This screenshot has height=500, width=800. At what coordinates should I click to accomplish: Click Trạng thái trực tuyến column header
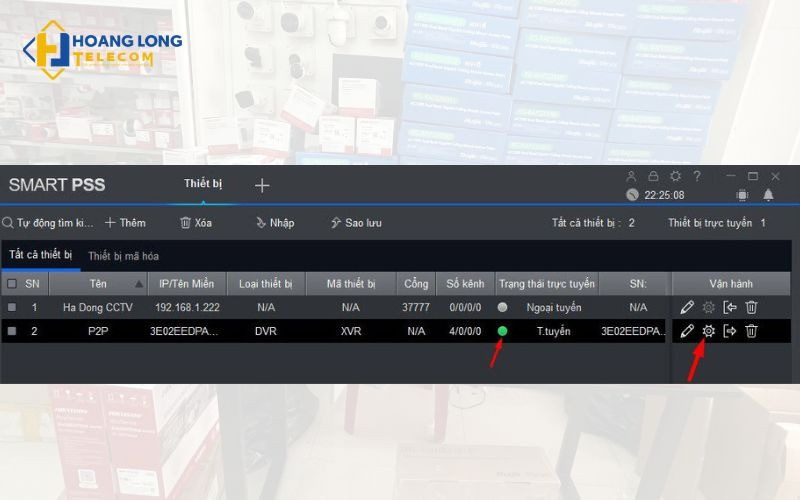click(x=547, y=284)
